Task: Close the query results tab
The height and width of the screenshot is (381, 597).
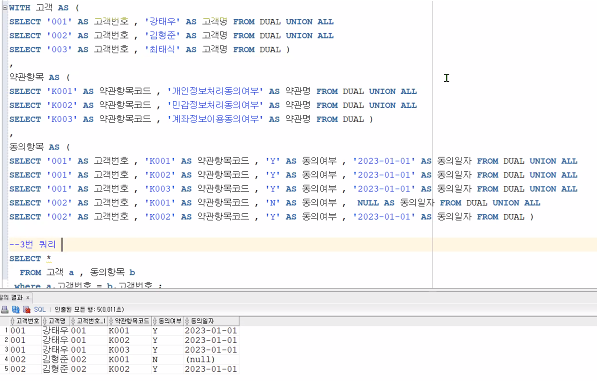Action: 28,298
